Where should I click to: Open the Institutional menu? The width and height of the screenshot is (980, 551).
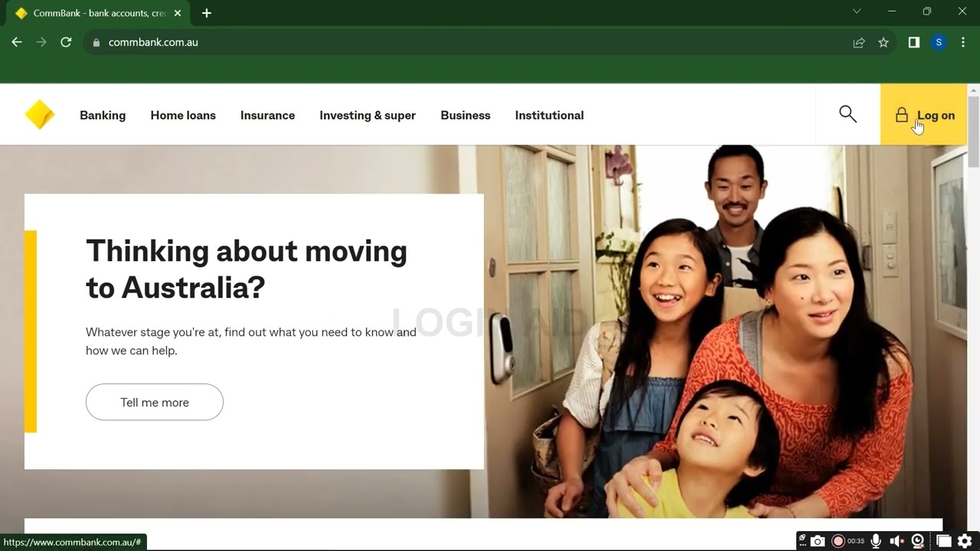(549, 116)
